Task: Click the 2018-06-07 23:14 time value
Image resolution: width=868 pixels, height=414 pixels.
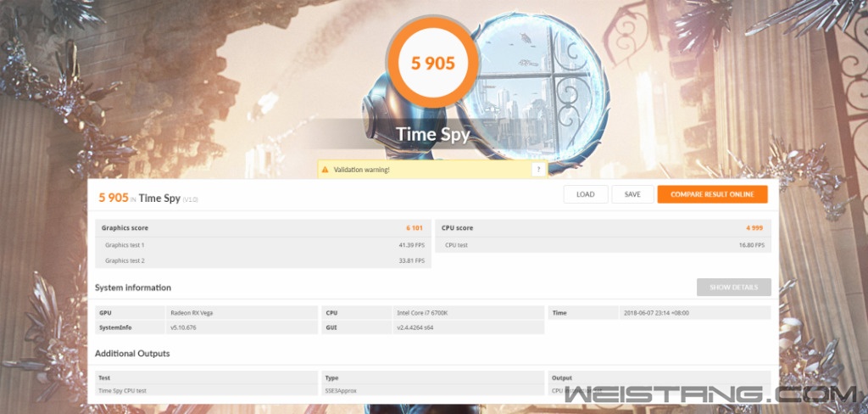Action: [656, 313]
